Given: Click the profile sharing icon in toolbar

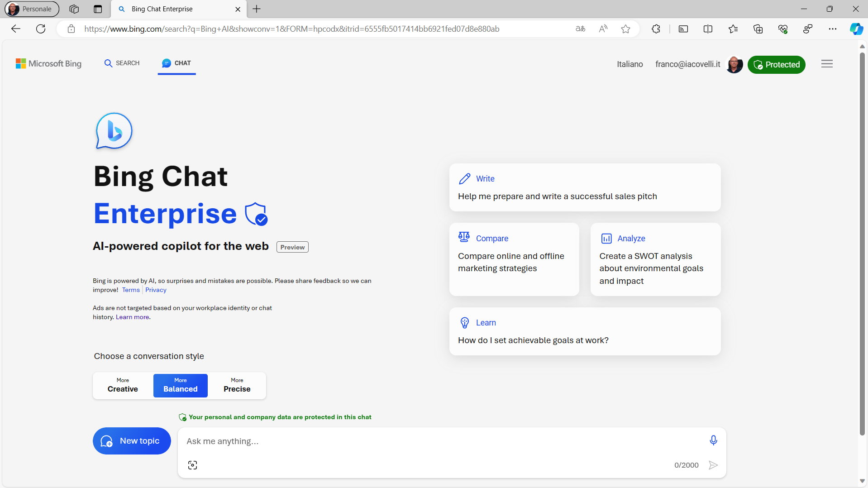Looking at the screenshot, I should point(808,29).
